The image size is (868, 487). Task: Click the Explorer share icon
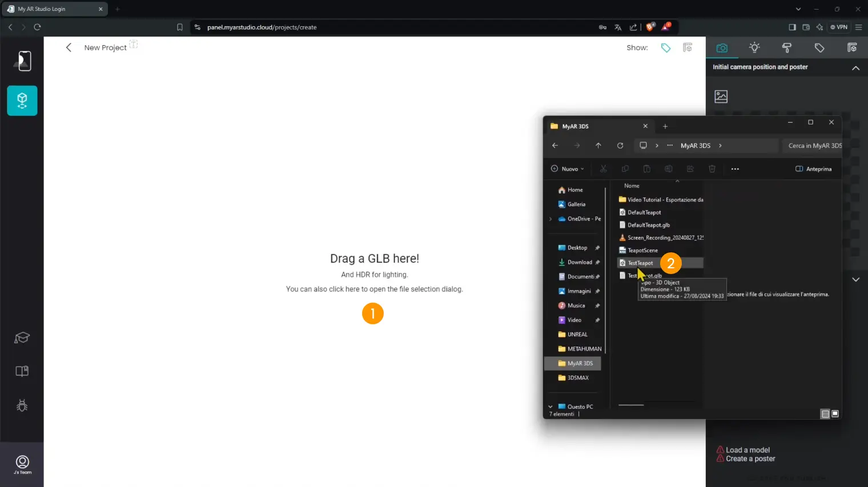point(690,169)
